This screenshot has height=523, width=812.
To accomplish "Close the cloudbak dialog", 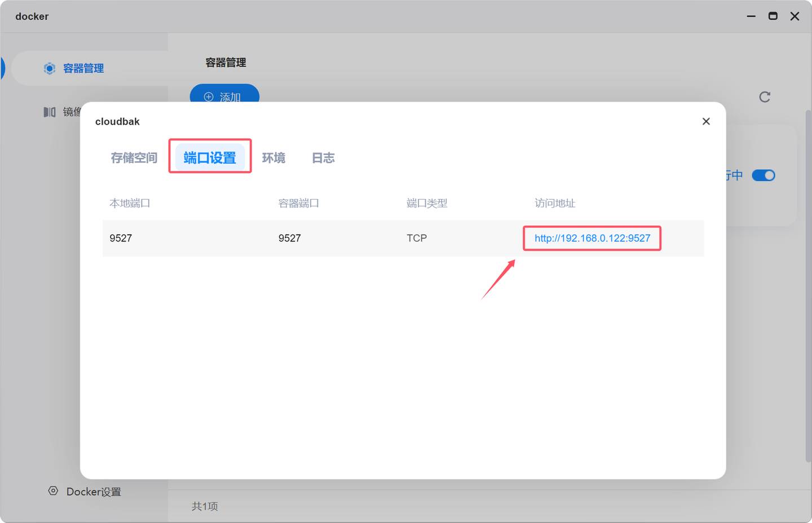I will point(706,121).
